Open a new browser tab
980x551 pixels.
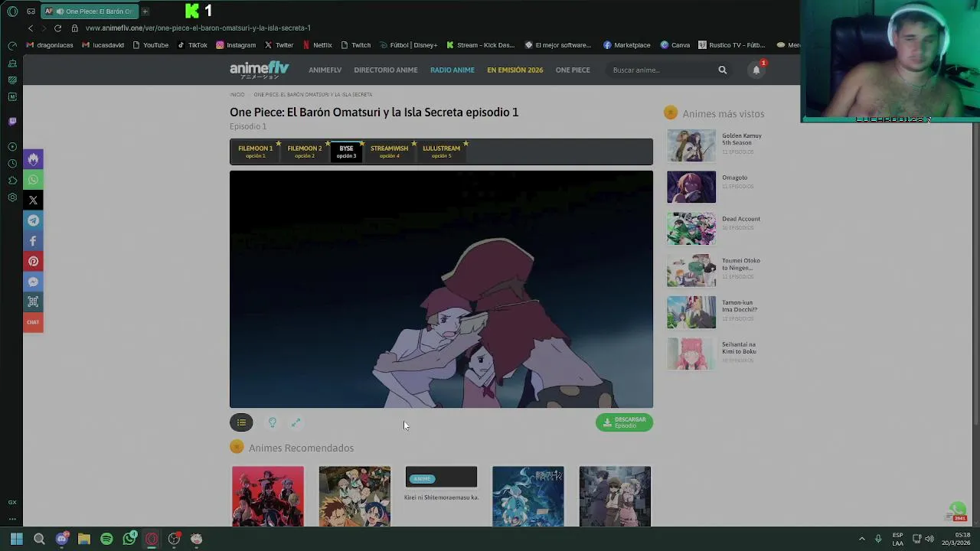[145, 11]
